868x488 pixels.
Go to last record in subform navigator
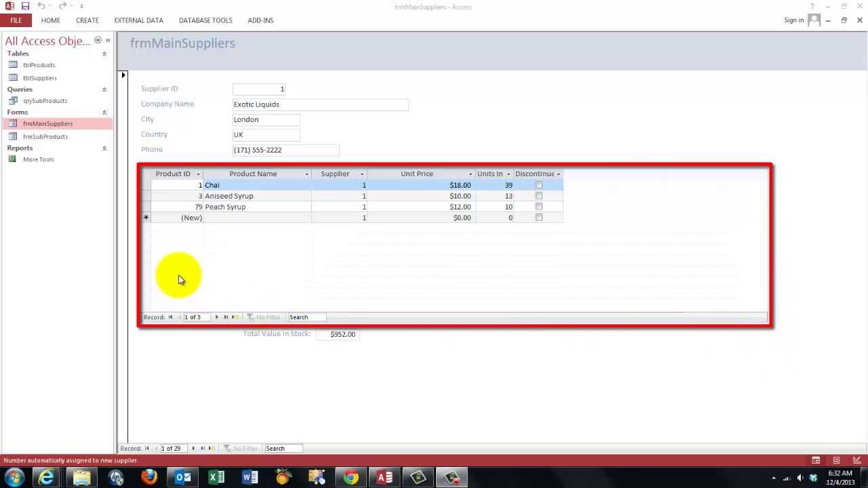tap(226, 317)
